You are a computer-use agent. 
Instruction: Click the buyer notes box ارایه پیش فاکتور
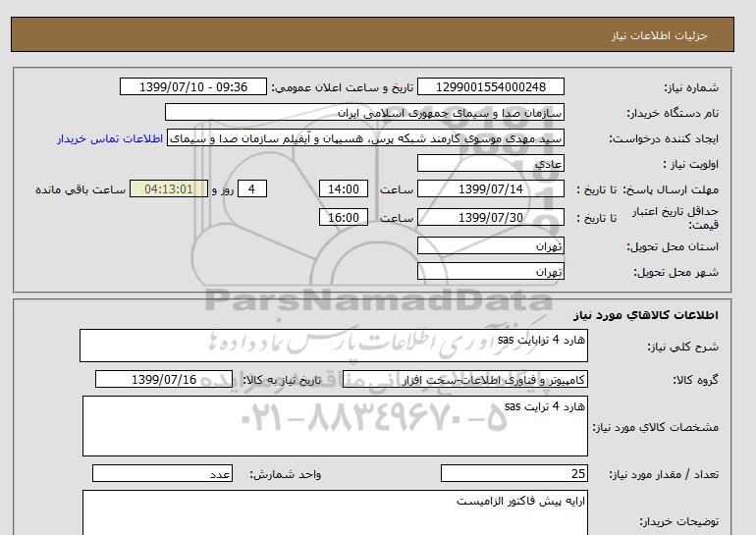pyautogui.click(x=335, y=512)
